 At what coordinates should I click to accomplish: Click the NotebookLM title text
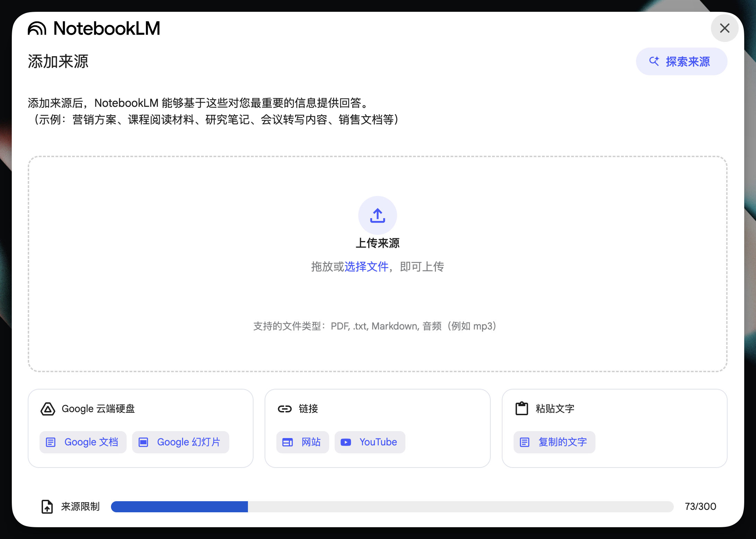click(107, 28)
